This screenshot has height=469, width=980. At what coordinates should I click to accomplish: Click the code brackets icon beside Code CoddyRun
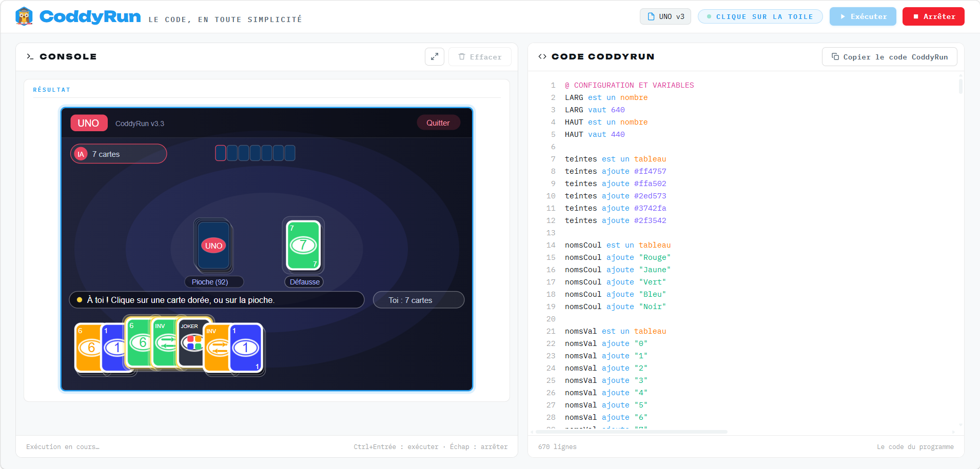(x=542, y=56)
